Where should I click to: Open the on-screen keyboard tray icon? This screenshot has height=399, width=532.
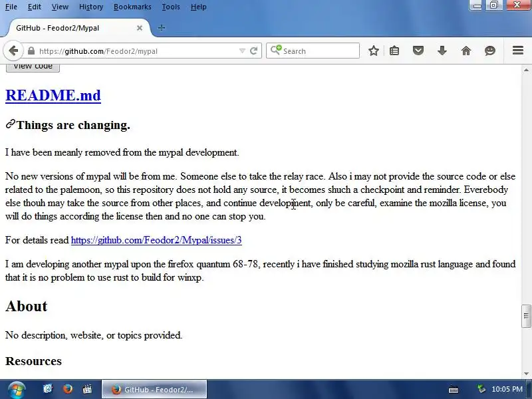click(x=454, y=390)
